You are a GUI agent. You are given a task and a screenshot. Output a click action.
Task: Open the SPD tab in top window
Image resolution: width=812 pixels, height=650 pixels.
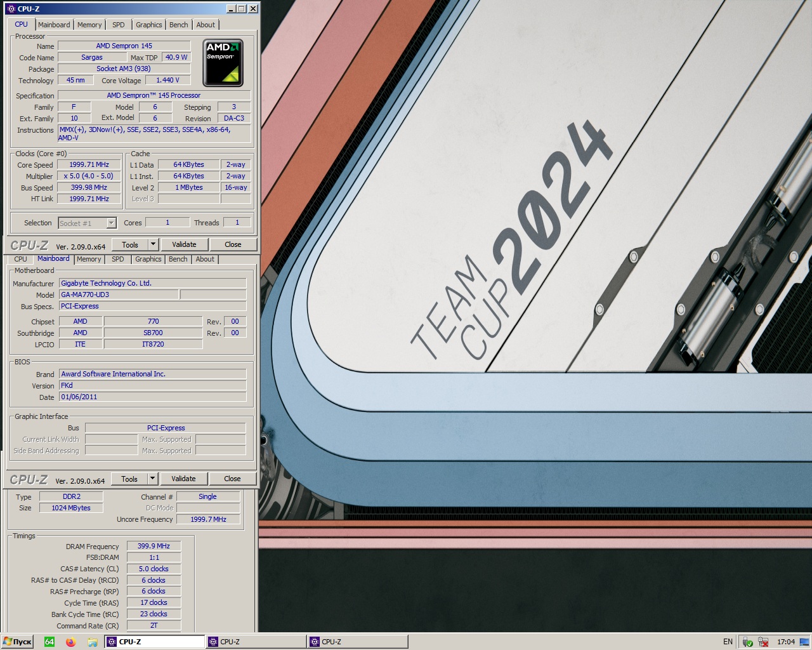119,25
